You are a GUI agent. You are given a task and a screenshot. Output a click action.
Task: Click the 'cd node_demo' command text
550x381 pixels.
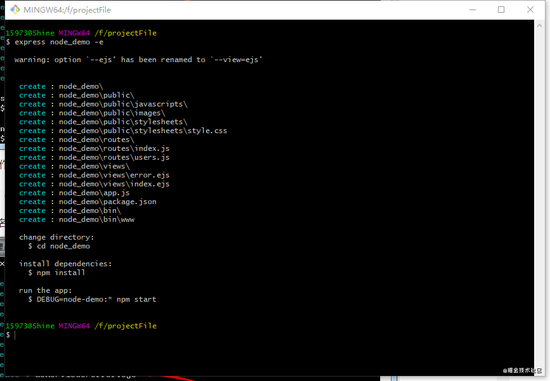coord(63,246)
